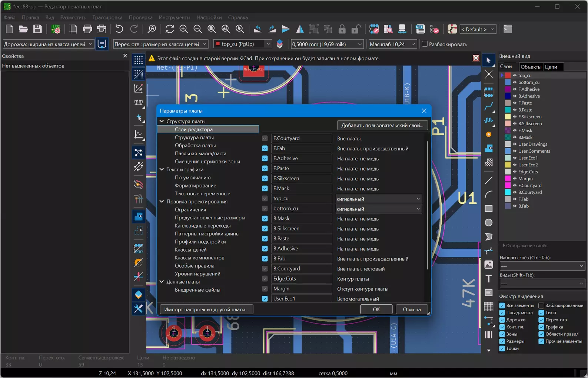
Task: Click Добавить пользовательский слой button
Action: pos(382,125)
